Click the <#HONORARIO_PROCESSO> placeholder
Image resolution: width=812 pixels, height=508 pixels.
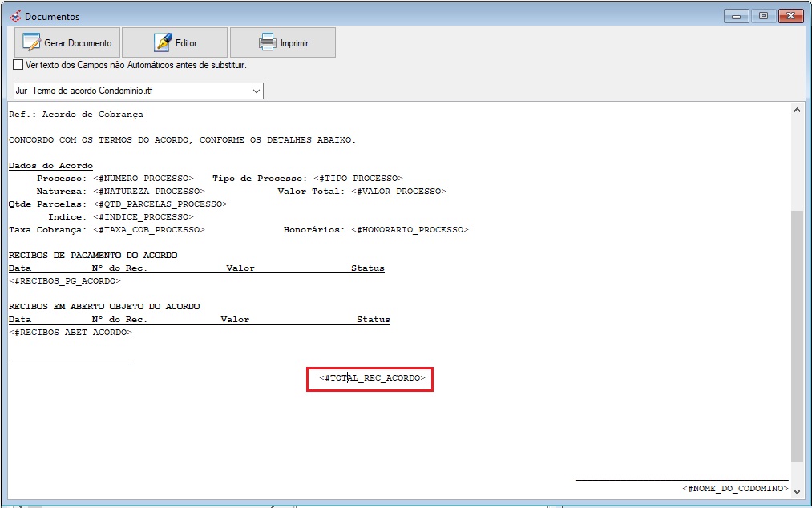(409, 230)
